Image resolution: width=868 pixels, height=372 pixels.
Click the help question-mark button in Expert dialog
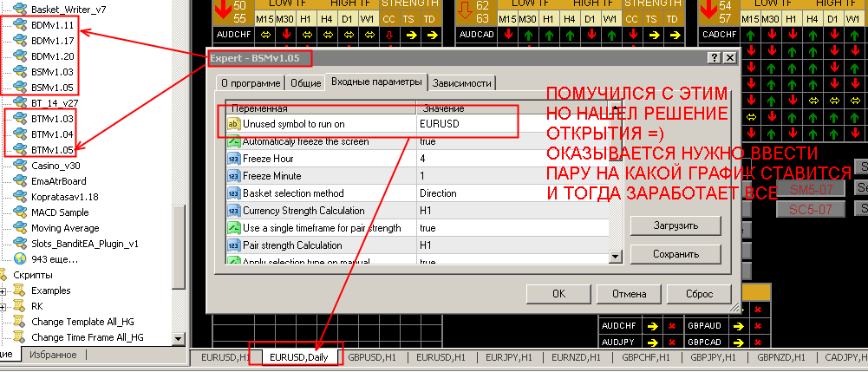(715, 58)
